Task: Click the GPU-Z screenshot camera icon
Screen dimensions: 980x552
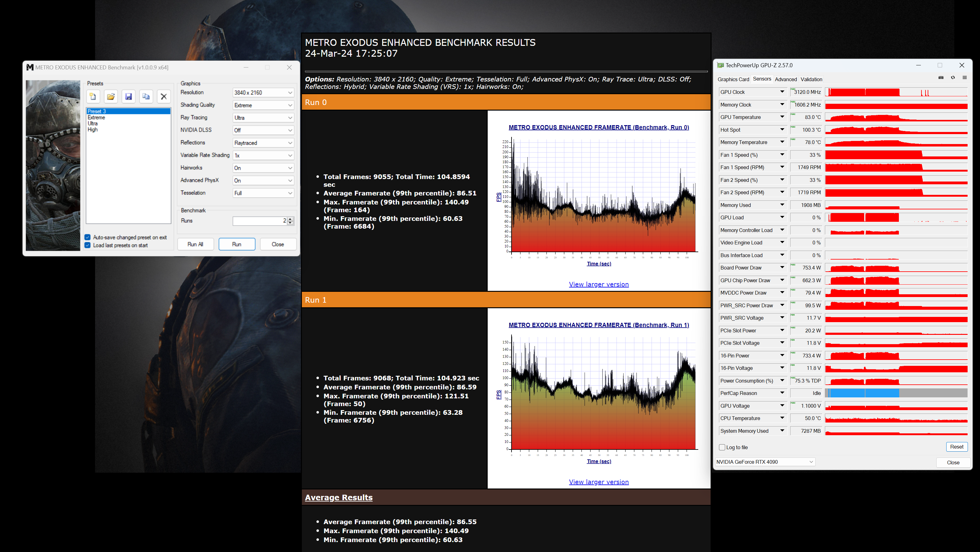Action: (941, 78)
